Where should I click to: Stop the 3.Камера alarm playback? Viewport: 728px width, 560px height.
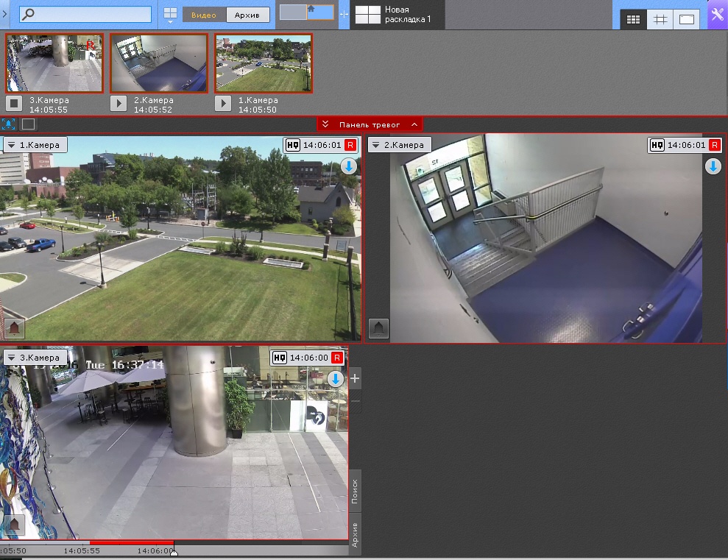14,104
